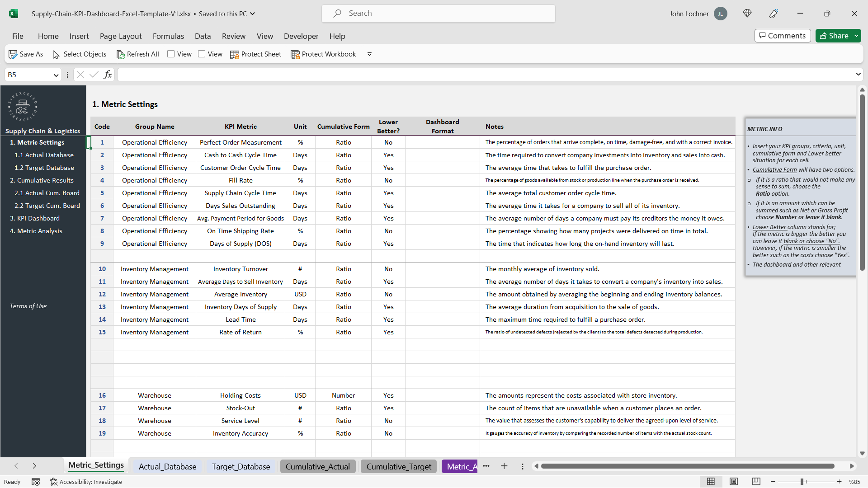Click the Insert Function fx icon
Image resolution: width=868 pixels, height=488 pixels.
pos(108,75)
